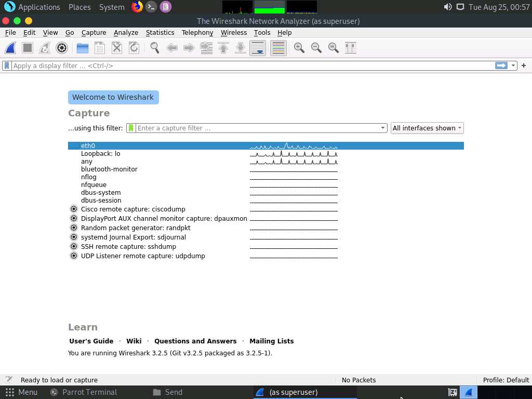
Task: Select the any interface
Action: (265, 161)
